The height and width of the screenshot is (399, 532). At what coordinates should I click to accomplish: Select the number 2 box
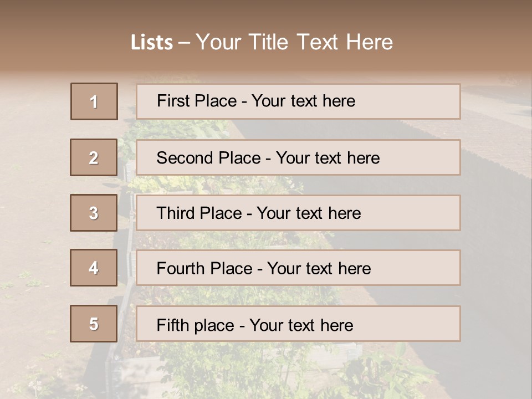[x=94, y=157]
